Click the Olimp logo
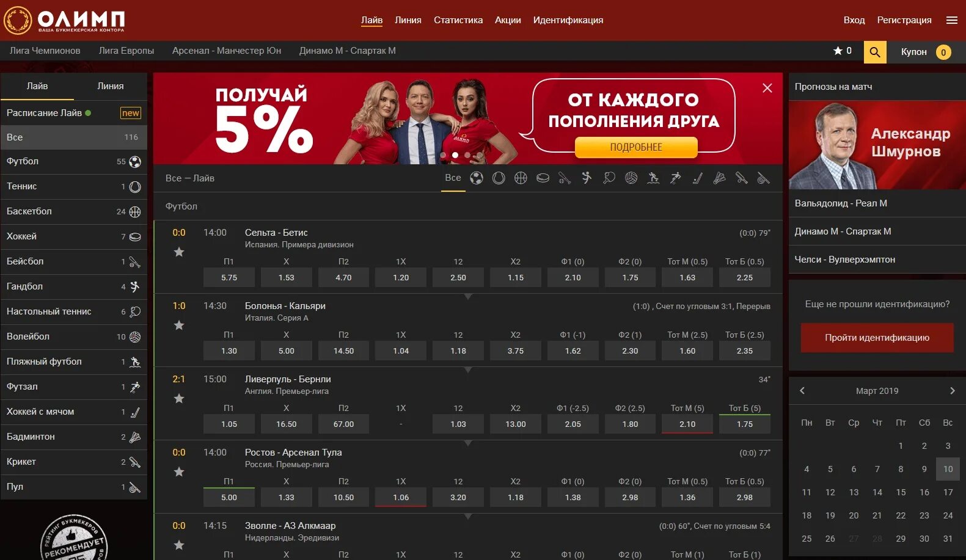966x560 pixels. [x=65, y=21]
